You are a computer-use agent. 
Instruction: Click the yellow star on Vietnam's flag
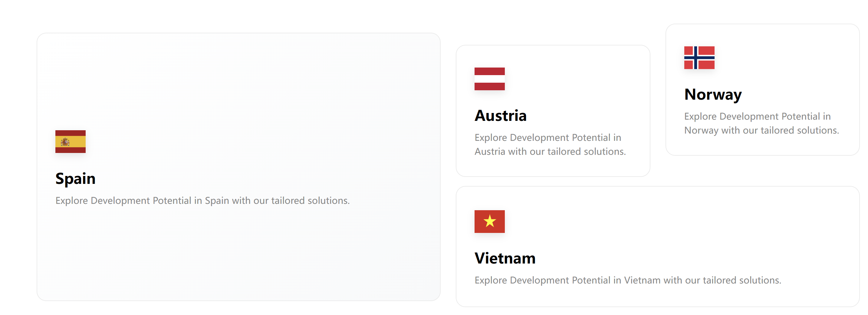tap(489, 222)
